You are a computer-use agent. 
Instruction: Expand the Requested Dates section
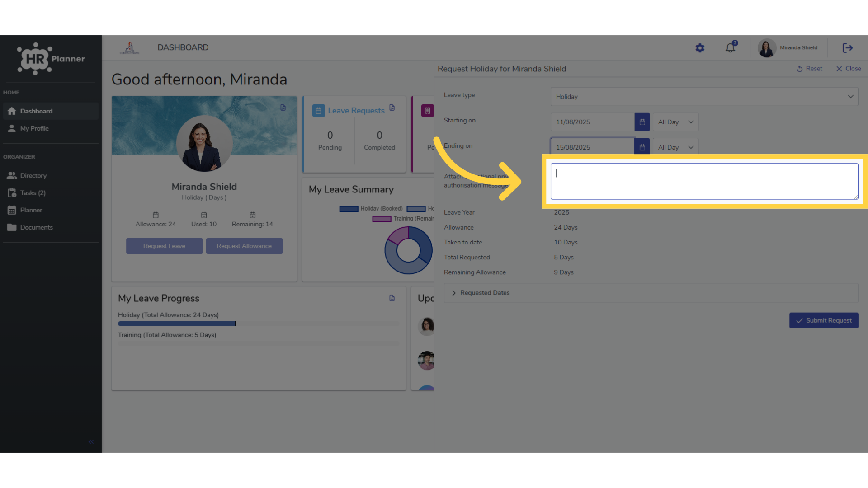pos(651,293)
